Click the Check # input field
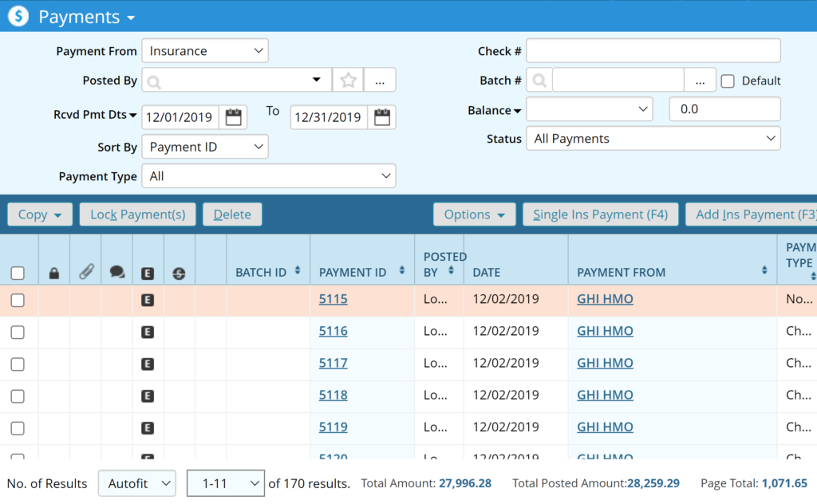 coord(653,51)
